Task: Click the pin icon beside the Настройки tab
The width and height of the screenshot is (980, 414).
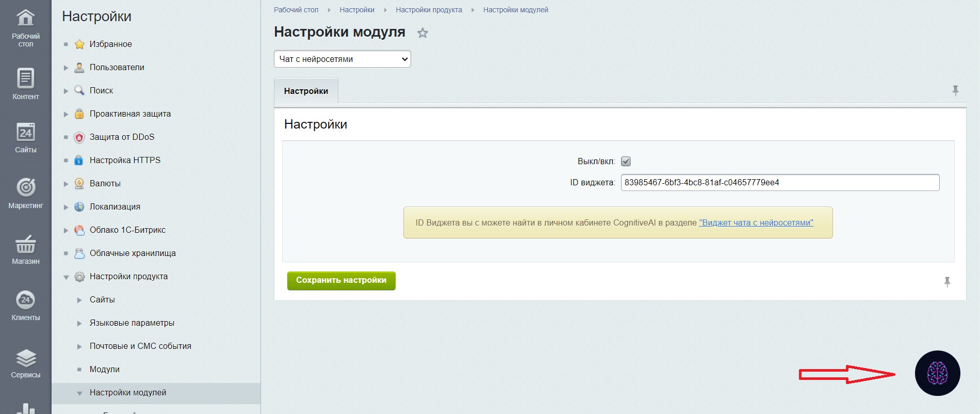Action: 955,91
